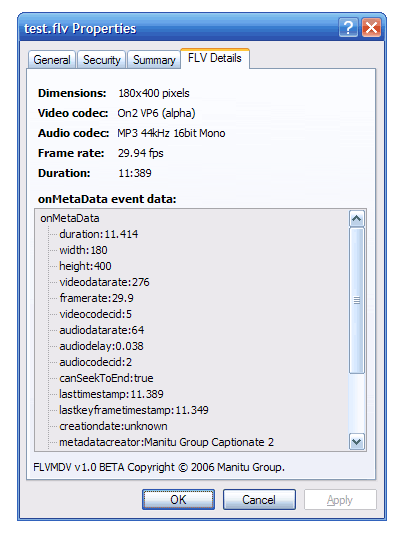Select the duration:11.414 tree entry
The width and height of the screenshot is (407, 540).
[x=98, y=234]
